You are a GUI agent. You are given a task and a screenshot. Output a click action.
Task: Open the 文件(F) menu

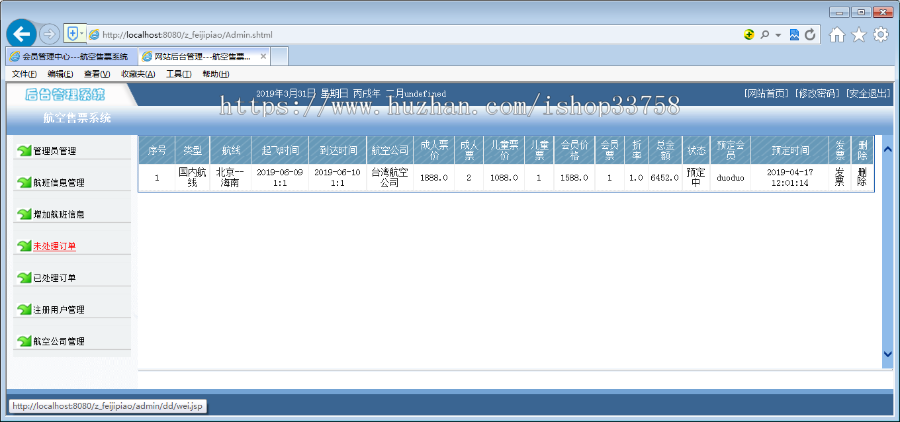[24, 74]
